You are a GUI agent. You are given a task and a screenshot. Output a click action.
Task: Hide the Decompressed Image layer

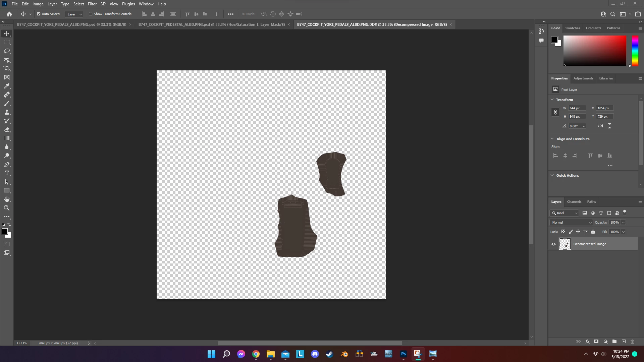coord(553,244)
